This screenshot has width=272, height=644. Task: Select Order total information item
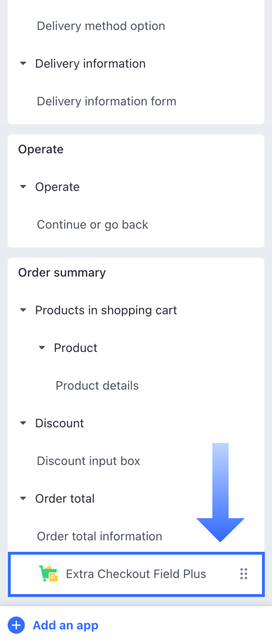(100, 536)
